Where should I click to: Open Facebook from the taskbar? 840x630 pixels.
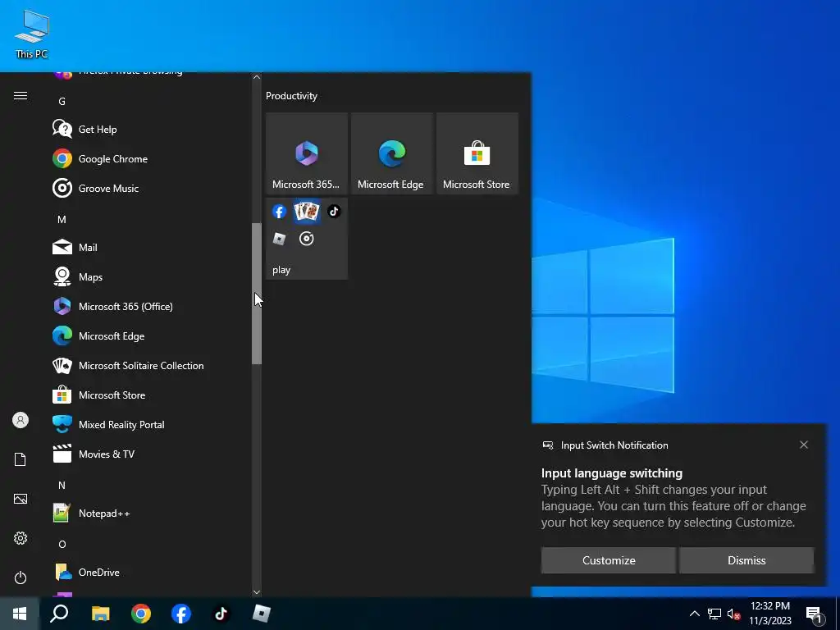point(181,614)
